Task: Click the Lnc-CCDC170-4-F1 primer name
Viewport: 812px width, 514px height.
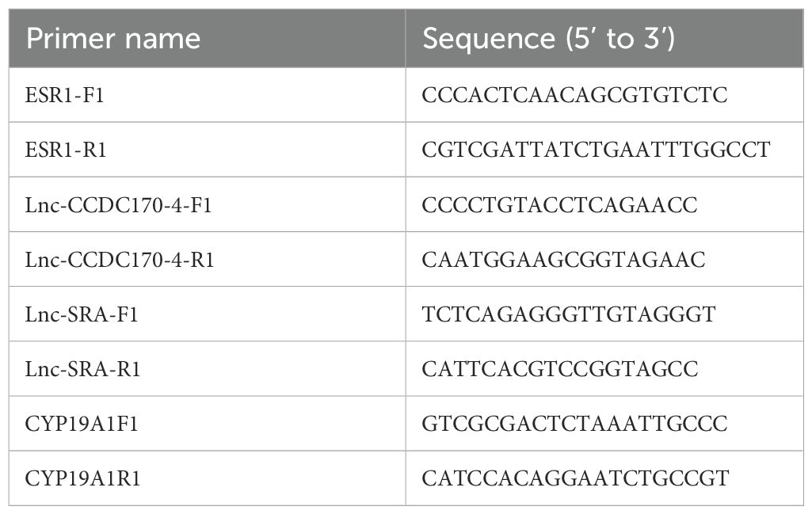Action: [118, 205]
